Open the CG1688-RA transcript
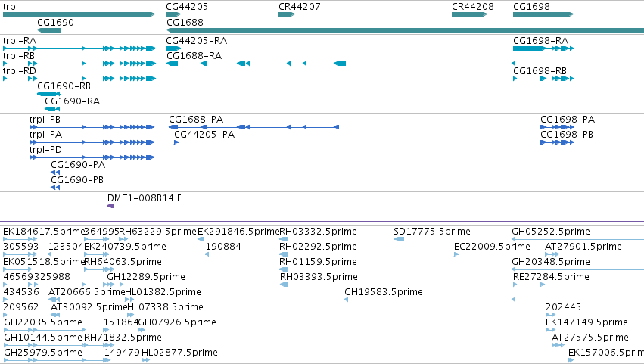This screenshot has width=644, height=364. (x=405, y=64)
